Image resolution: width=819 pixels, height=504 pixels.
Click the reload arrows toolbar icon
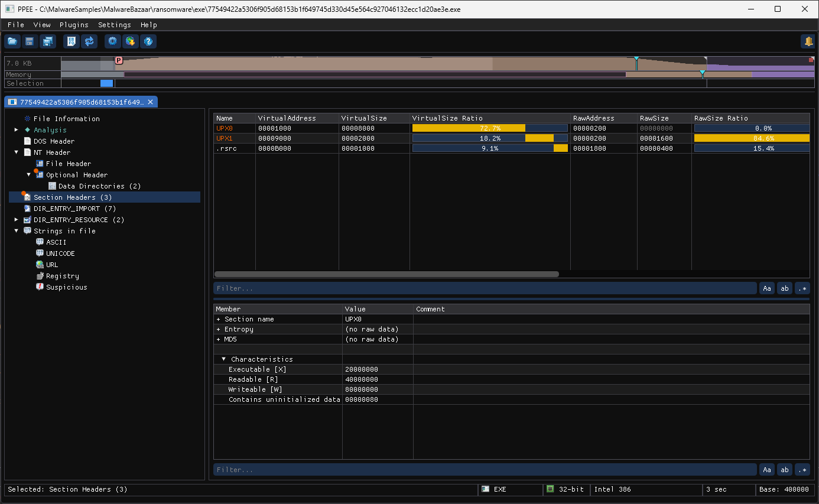(x=89, y=41)
